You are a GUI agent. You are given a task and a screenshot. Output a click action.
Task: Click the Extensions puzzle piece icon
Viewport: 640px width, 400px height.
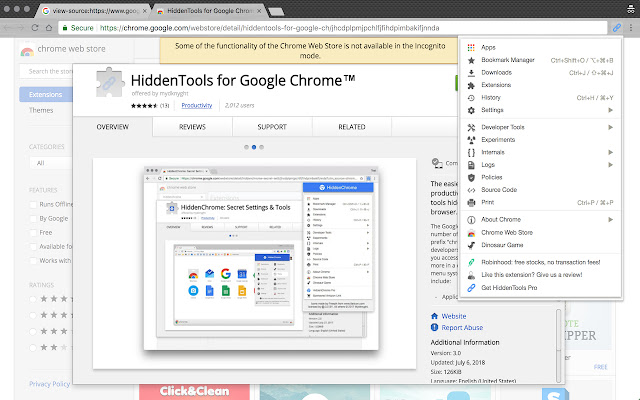[471, 85]
